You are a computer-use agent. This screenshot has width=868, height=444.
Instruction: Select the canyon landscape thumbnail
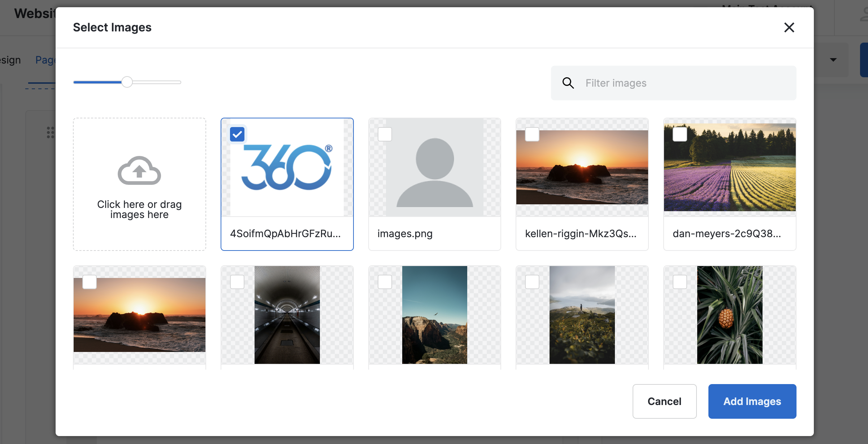434,315
